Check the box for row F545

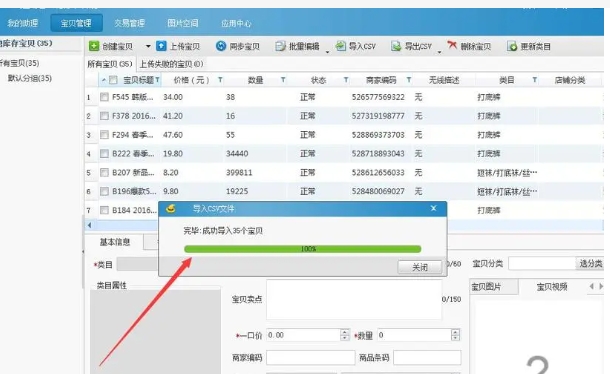point(104,97)
